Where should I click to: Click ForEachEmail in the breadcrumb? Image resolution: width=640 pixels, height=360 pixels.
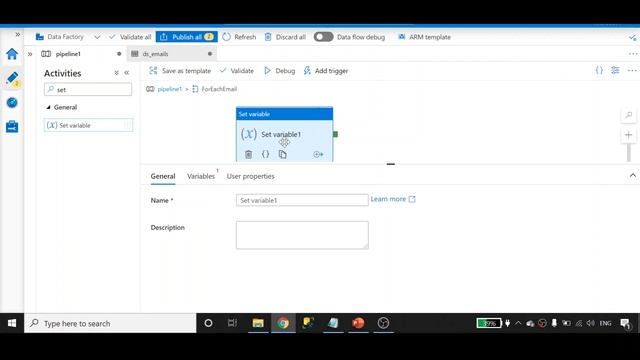pos(219,89)
